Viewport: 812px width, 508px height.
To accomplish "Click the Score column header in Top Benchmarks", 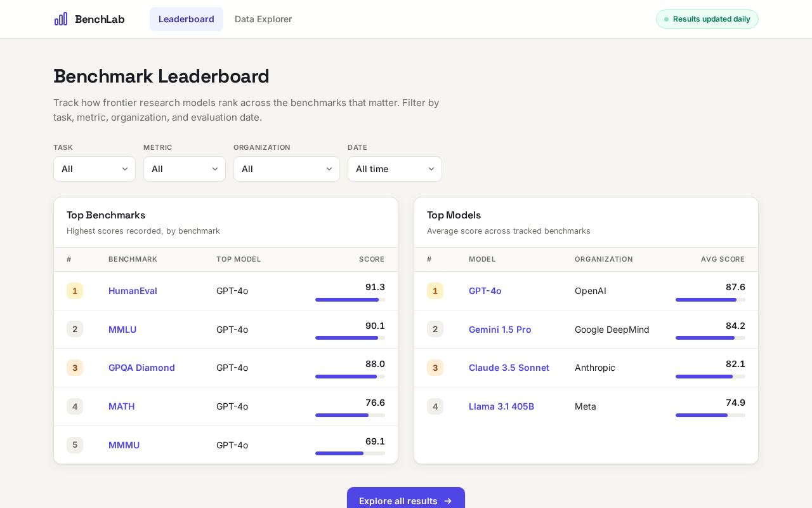I will click(372, 259).
